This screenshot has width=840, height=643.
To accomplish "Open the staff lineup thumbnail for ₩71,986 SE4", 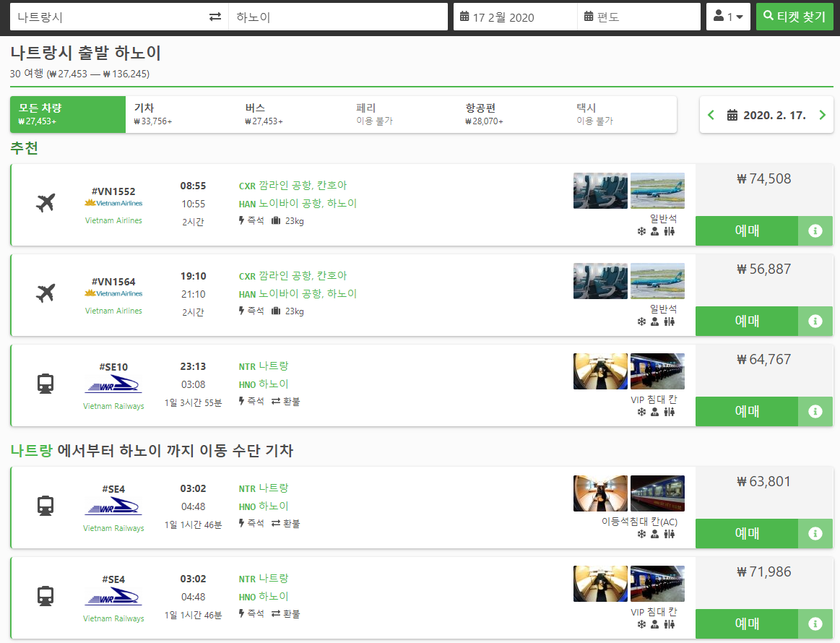I will 658,584.
